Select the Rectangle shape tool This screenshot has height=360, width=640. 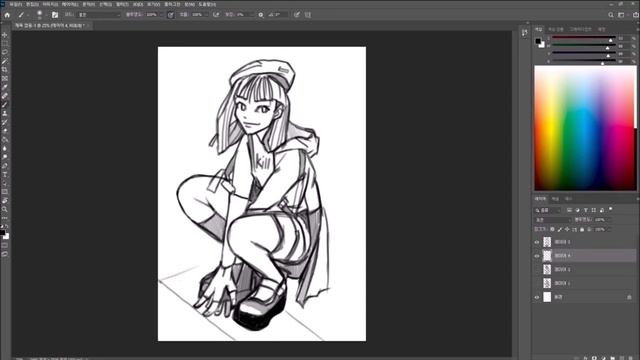point(4,192)
